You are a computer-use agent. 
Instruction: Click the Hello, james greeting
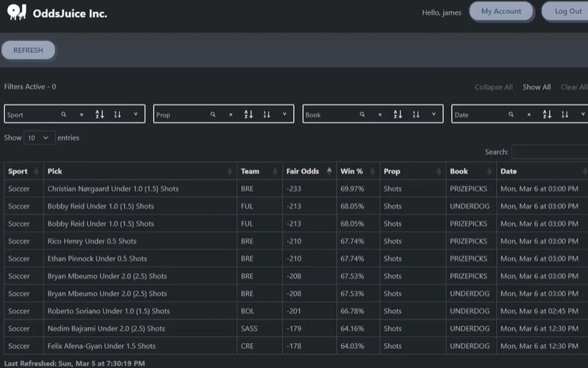click(442, 13)
